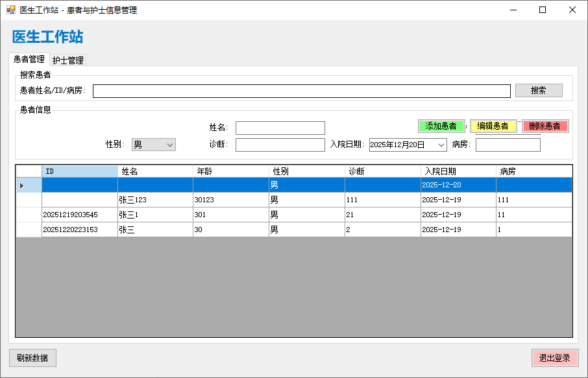Select the 张三 name cell in last row
Viewport: 588px width, 378px height.
[155, 230]
